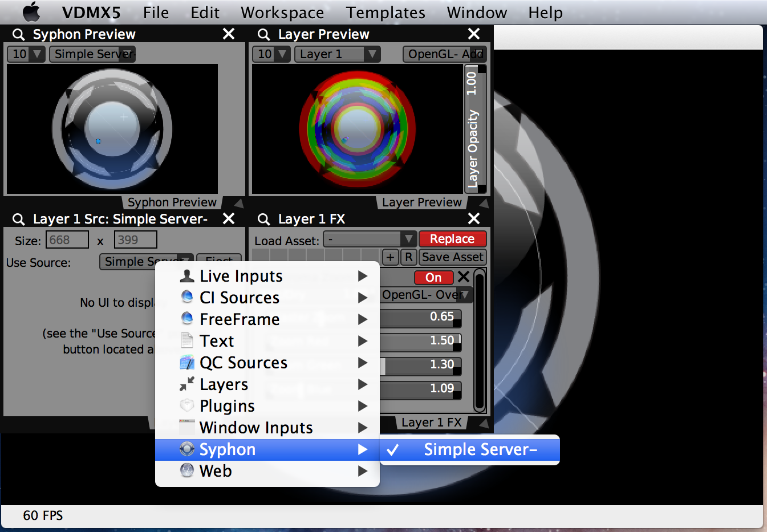The width and height of the screenshot is (767, 532).
Task: Click the magnifying glass in the Syphon Preview panel
Action: click(18, 34)
